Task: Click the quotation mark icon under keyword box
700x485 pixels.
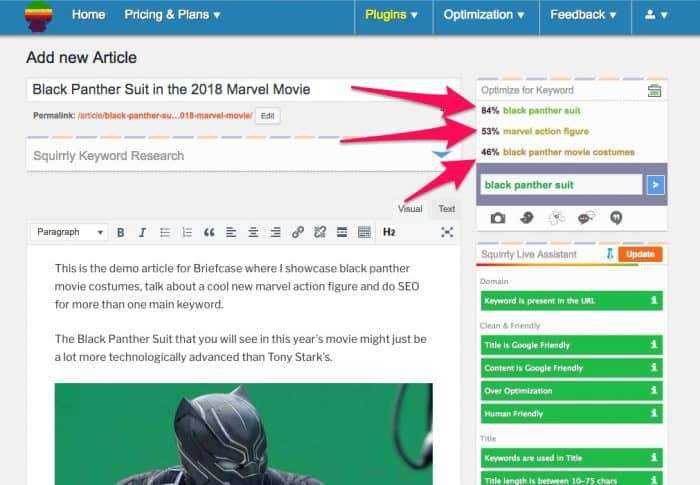Action: 616,217
